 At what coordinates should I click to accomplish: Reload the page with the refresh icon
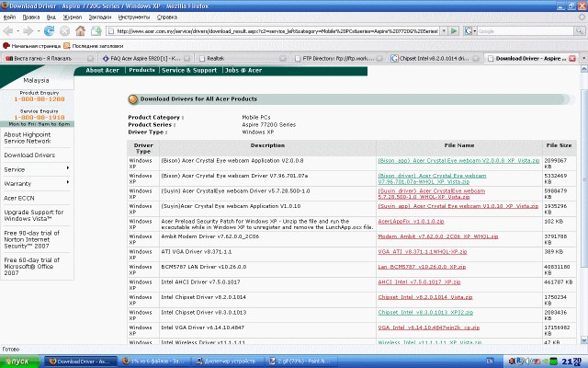pyautogui.click(x=49, y=31)
